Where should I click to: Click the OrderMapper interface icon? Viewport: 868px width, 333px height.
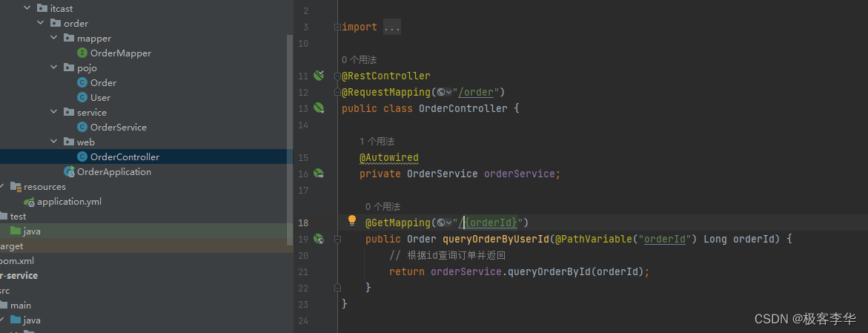(x=82, y=53)
